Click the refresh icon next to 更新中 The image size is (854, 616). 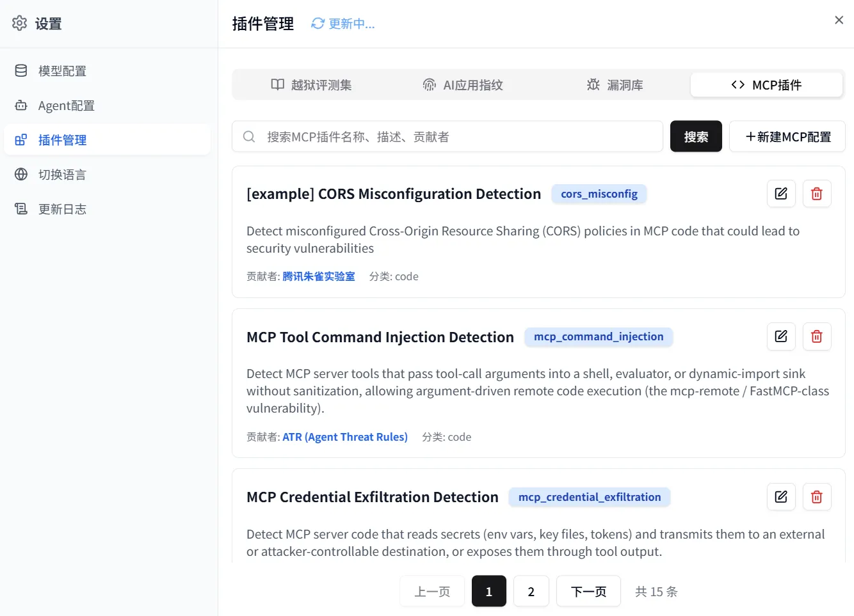click(318, 24)
